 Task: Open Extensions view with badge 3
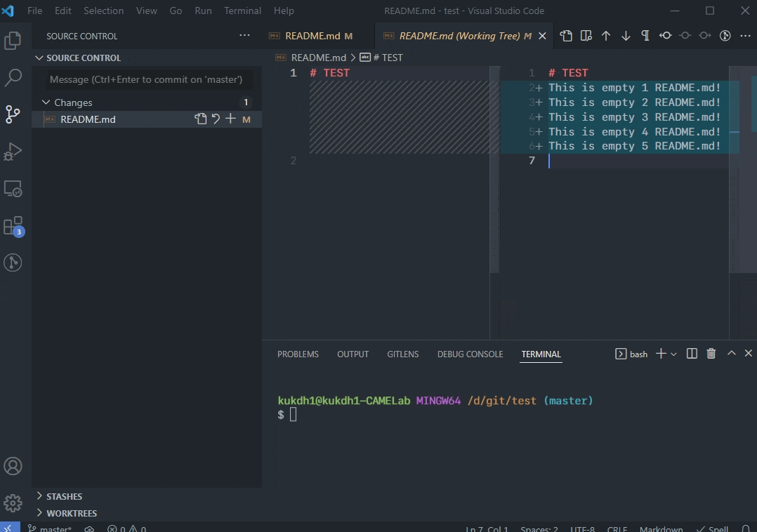click(13, 226)
